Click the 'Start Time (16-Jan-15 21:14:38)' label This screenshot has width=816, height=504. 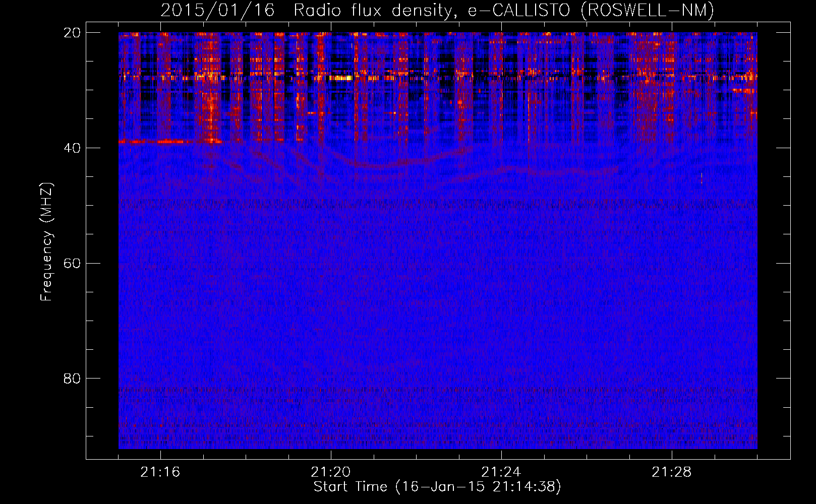pyautogui.click(x=437, y=487)
